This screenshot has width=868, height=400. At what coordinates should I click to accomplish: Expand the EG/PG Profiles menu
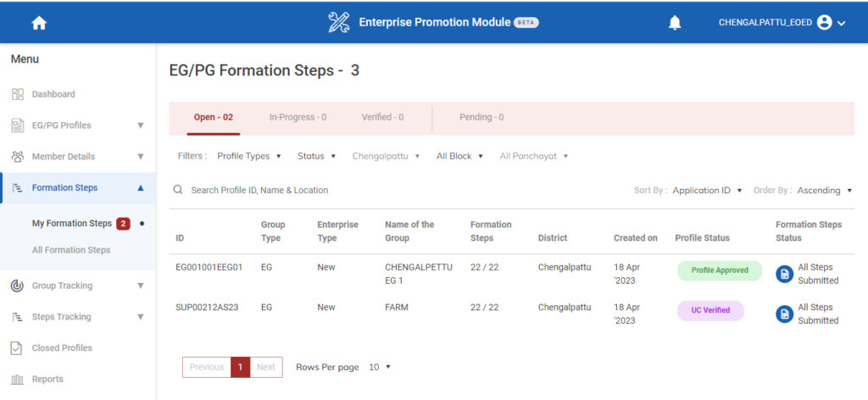pyautogui.click(x=141, y=125)
